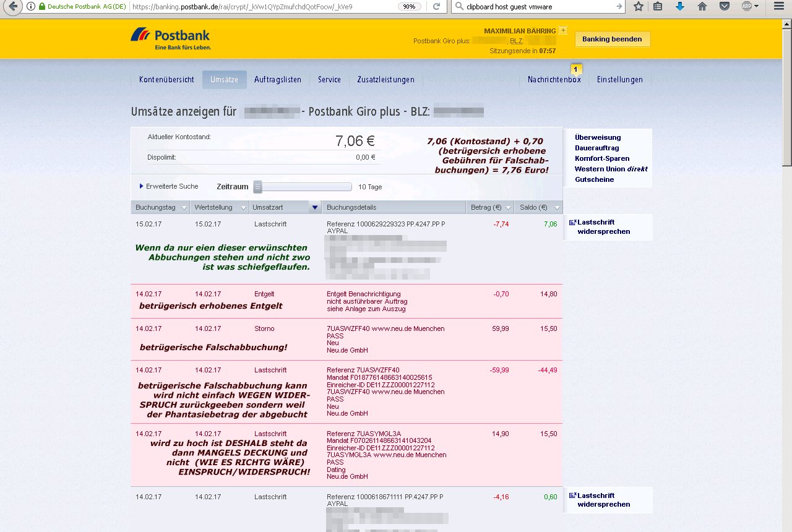Click Entgelt Benachrichtigung booking details

pos(367,301)
